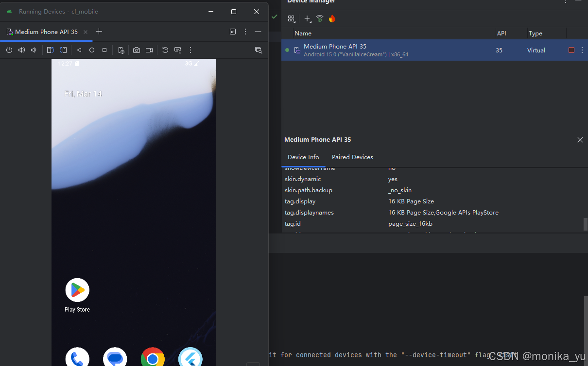Image resolution: width=588 pixels, height=366 pixels.
Task: Create a new virtual device with plus icon
Action: point(307,18)
